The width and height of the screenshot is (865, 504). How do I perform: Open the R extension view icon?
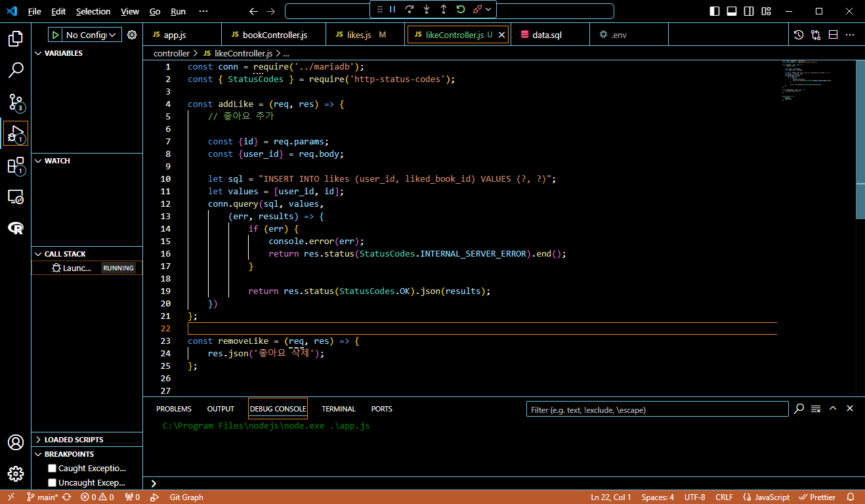click(x=16, y=228)
